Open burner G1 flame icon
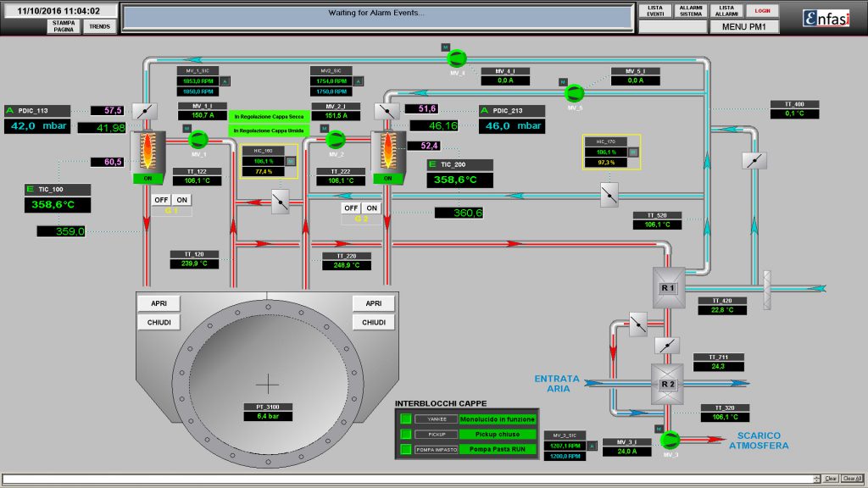 coord(147,151)
